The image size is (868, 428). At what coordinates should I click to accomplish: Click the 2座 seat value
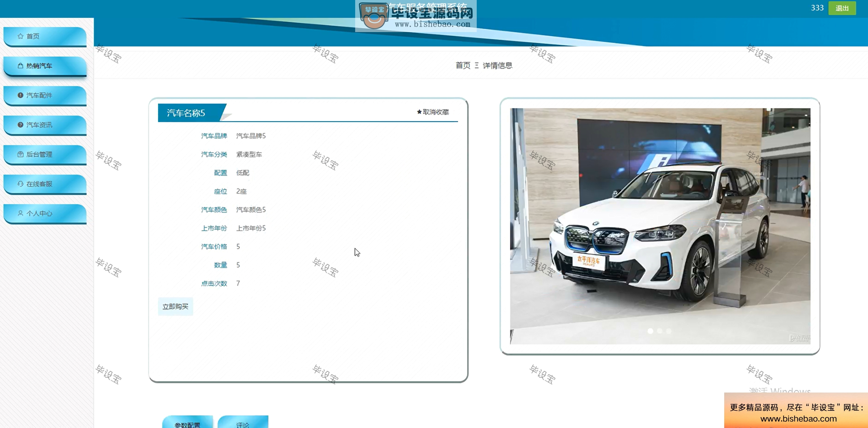[241, 191]
